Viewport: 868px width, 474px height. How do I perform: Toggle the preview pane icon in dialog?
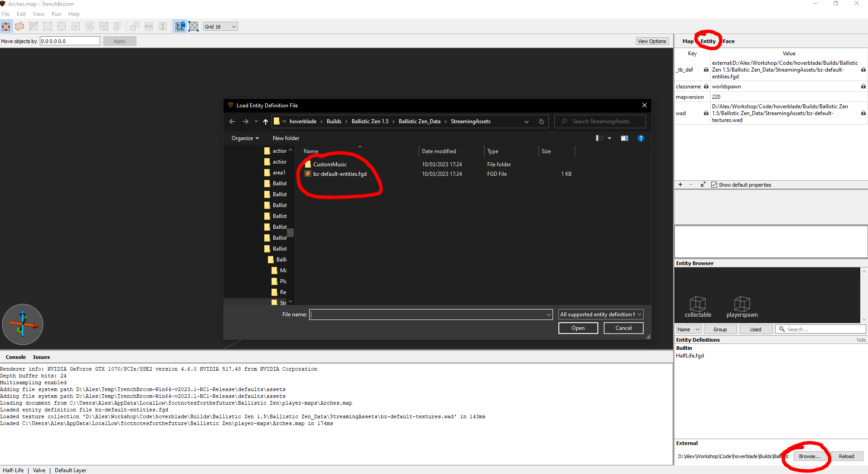624,138
